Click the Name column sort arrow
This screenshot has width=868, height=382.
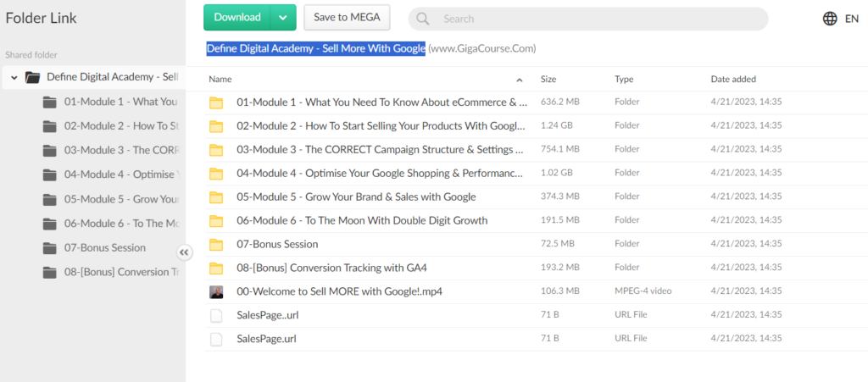point(520,80)
